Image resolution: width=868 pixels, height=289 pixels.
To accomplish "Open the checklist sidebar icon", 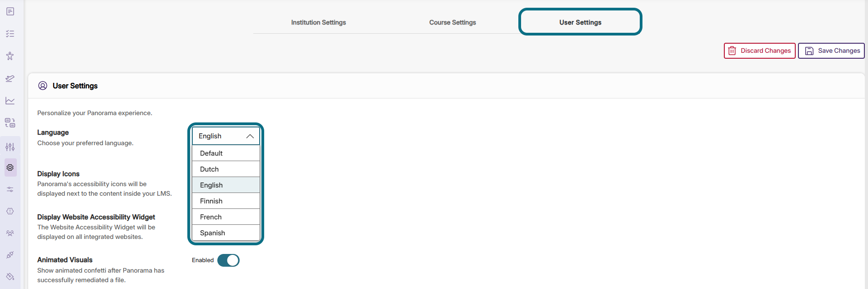I will point(10,34).
